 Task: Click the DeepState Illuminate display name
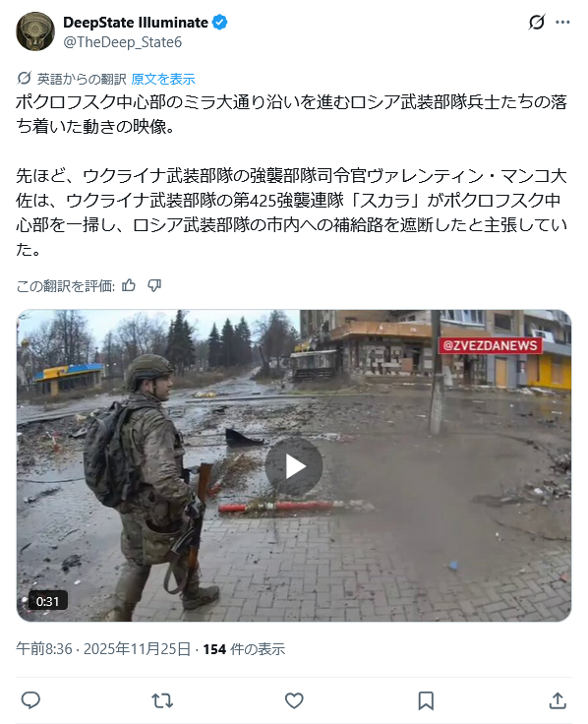coord(136,23)
